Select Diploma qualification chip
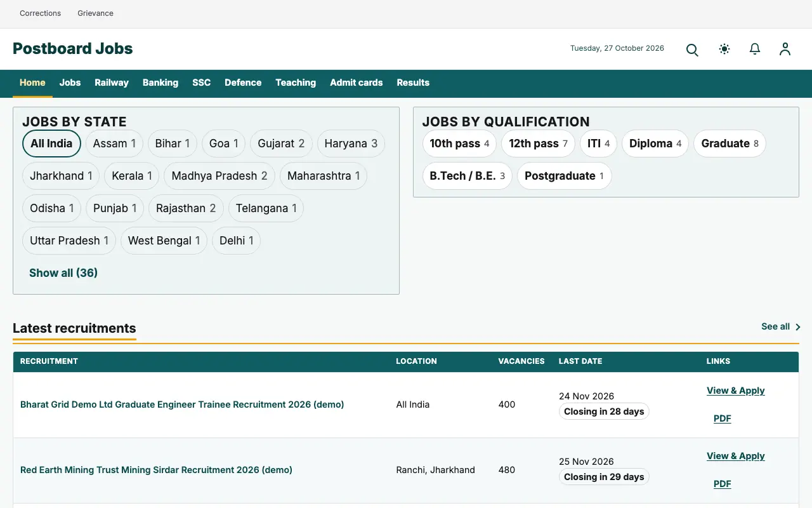Image resolution: width=812 pixels, height=508 pixels. (x=655, y=144)
